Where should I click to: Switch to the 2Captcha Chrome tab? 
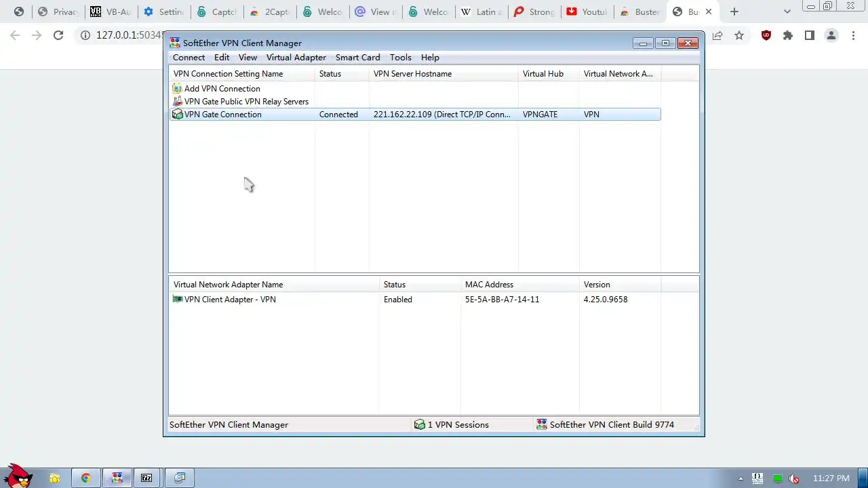(x=269, y=12)
